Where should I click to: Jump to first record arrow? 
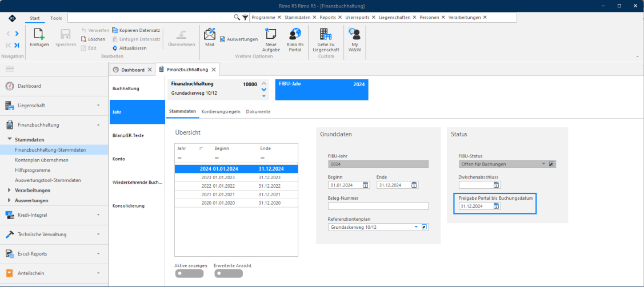(x=9, y=45)
